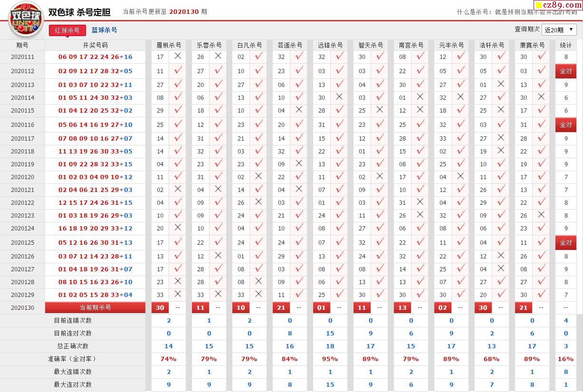Screen dimensions: 583x392
Task: Click the cross mark for 浩轩杀号 in period 2020117
Action: click(501, 138)
